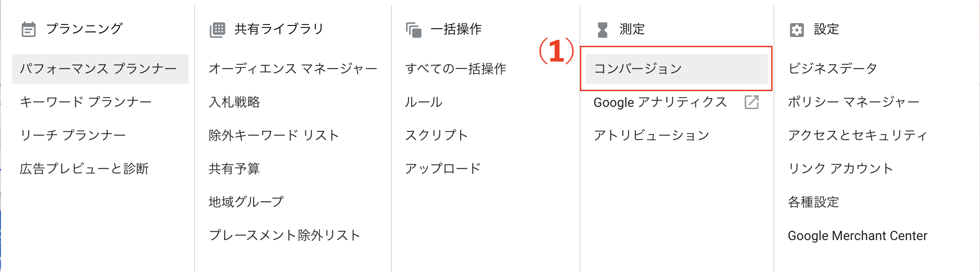
Task: Go to オーディエンス マネージャー
Action: click(293, 69)
